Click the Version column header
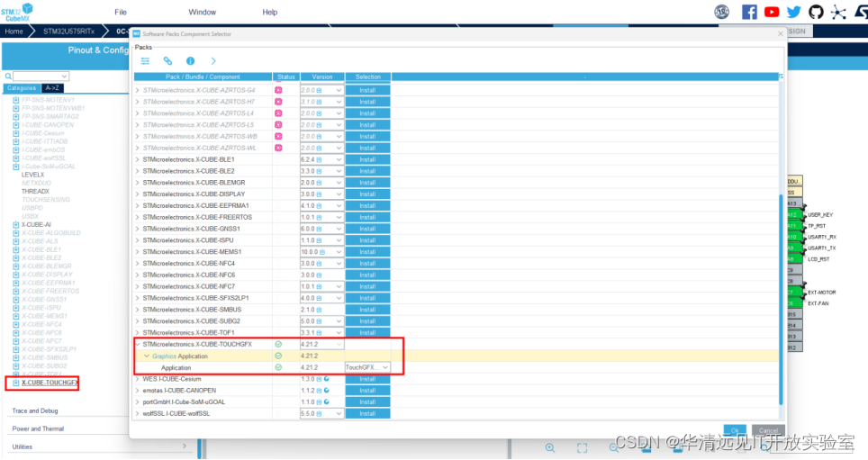868x460 pixels. coord(322,77)
